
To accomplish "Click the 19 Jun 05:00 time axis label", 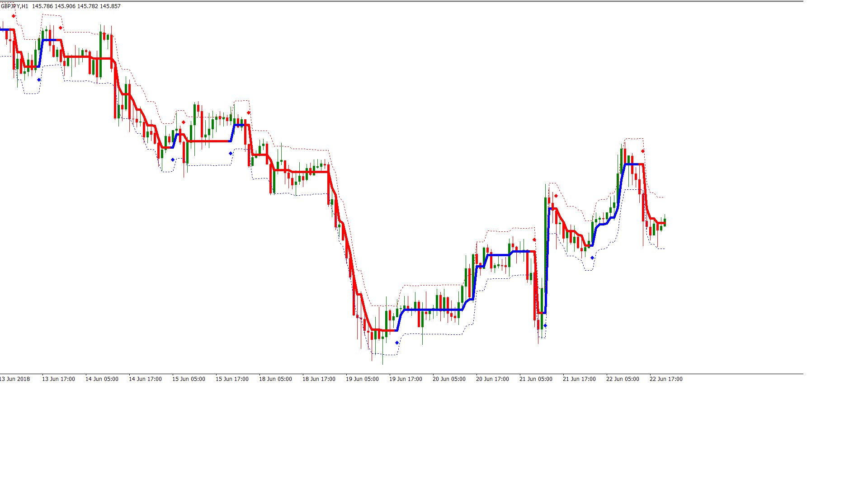I will click(362, 379).
